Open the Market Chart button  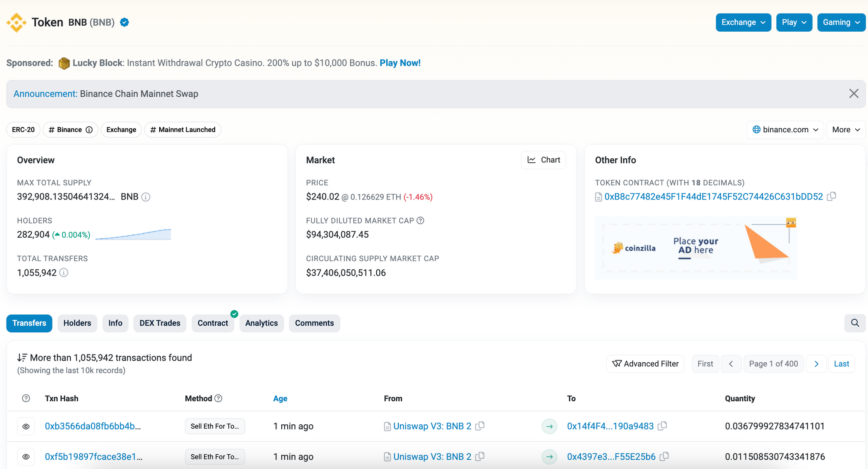pos(543,160)
